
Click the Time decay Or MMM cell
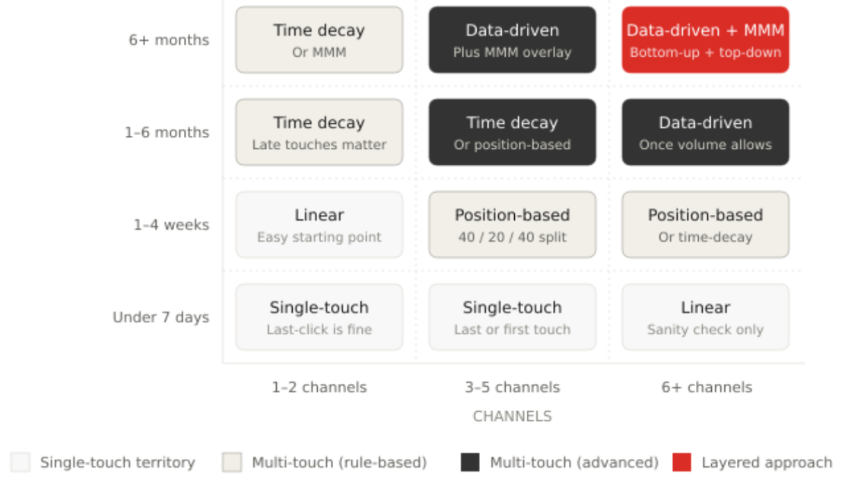click(x=319, y=40)
